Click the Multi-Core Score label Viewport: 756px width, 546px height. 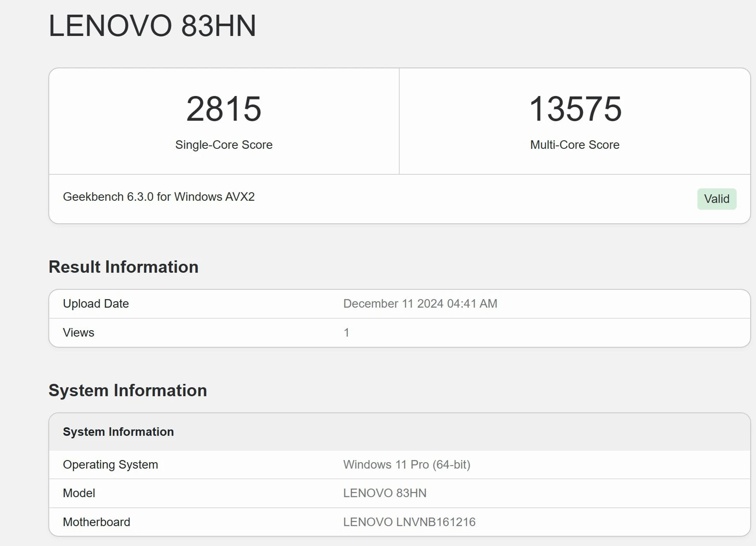coord(575,145)
